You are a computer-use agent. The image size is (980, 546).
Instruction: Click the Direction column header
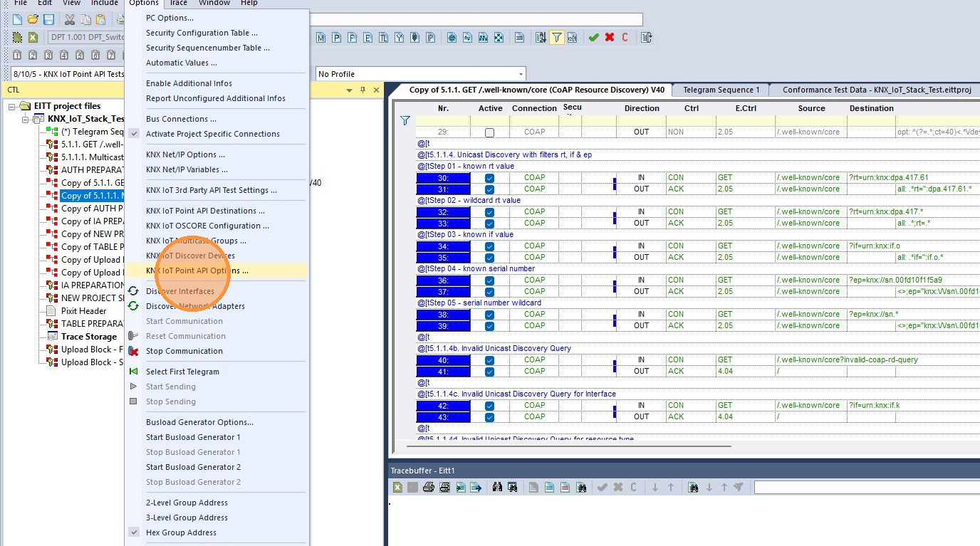642,108
